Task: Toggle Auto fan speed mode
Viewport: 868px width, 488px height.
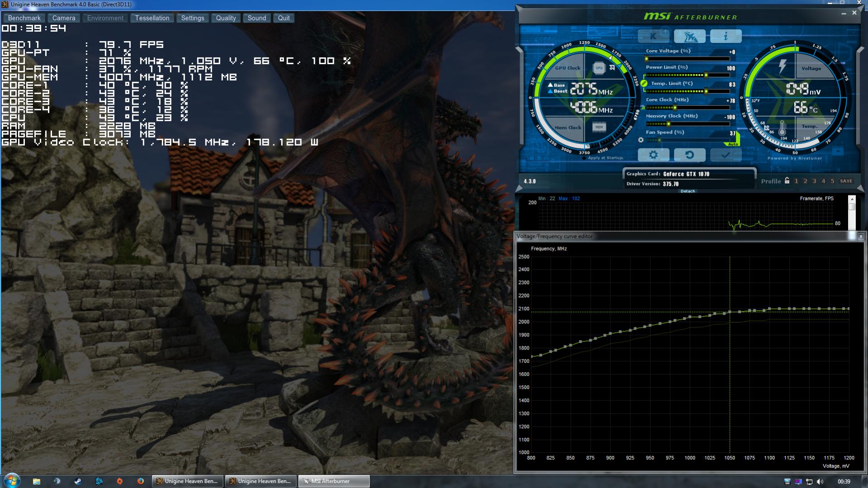Action: 733,144
